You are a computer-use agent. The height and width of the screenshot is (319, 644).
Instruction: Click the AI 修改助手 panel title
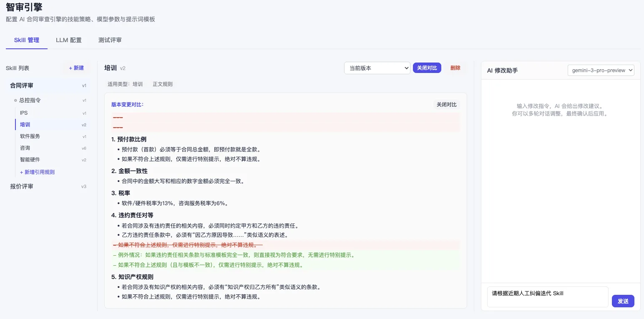[502, 70]
